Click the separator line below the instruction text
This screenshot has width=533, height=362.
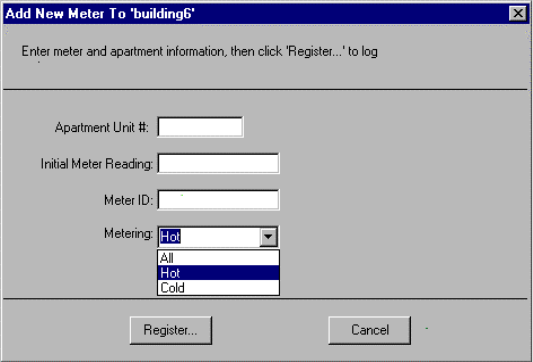point(265,90)
